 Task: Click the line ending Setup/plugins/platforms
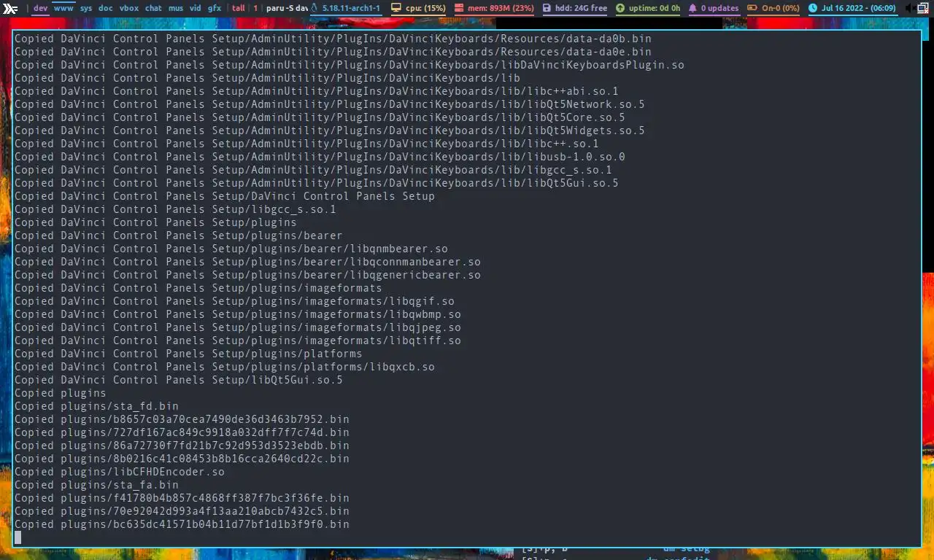188,354
